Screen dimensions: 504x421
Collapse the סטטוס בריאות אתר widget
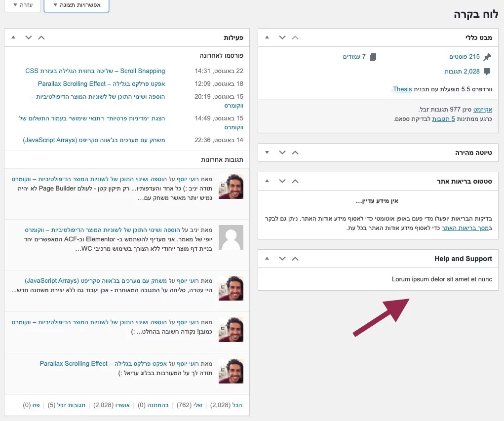pyautogui.click(x=267, y=181)
